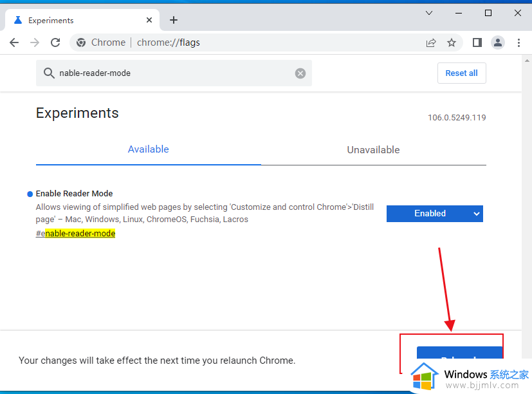Focus the flags search field
Image resolution: width=532 pixels, height=394 pixels.
(174, 73)
